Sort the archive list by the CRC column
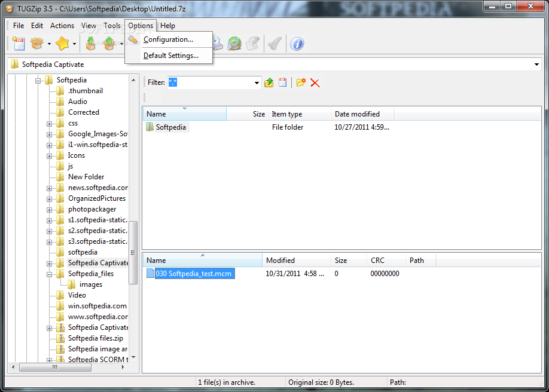The width and height of the screenshot is (549, 392). 386,261
